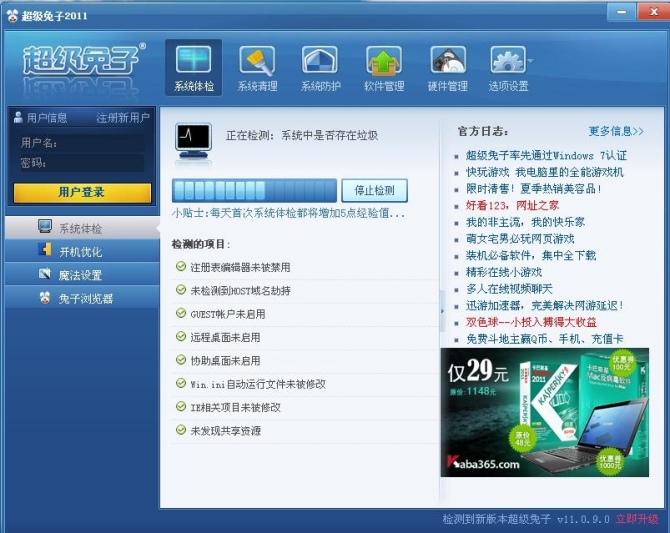Open 更多信息>> link
Screen dimensions: 670x533
616,131
